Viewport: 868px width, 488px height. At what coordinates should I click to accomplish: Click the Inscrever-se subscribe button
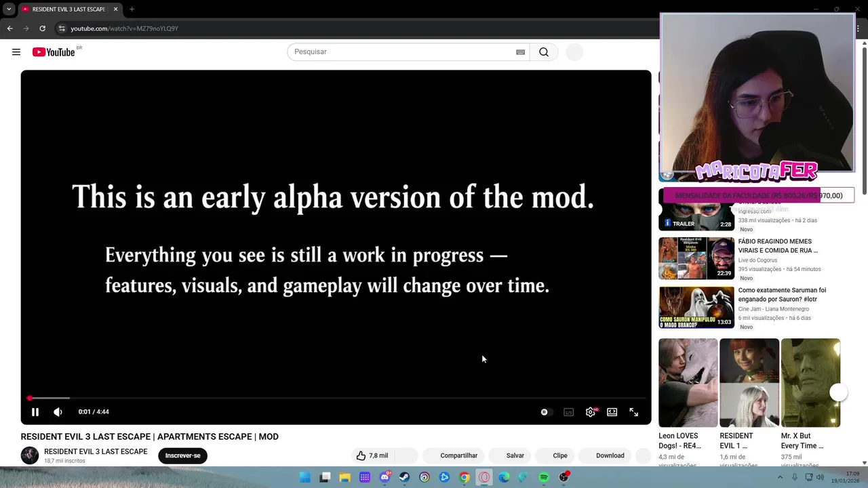pos(182,455)
